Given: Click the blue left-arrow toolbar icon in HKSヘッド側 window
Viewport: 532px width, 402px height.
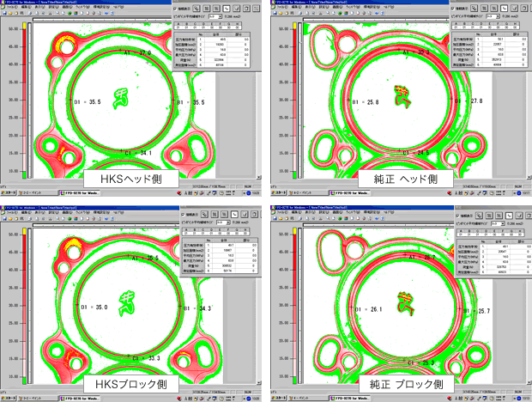Looking at the screenshot, I should pos(106,13).
